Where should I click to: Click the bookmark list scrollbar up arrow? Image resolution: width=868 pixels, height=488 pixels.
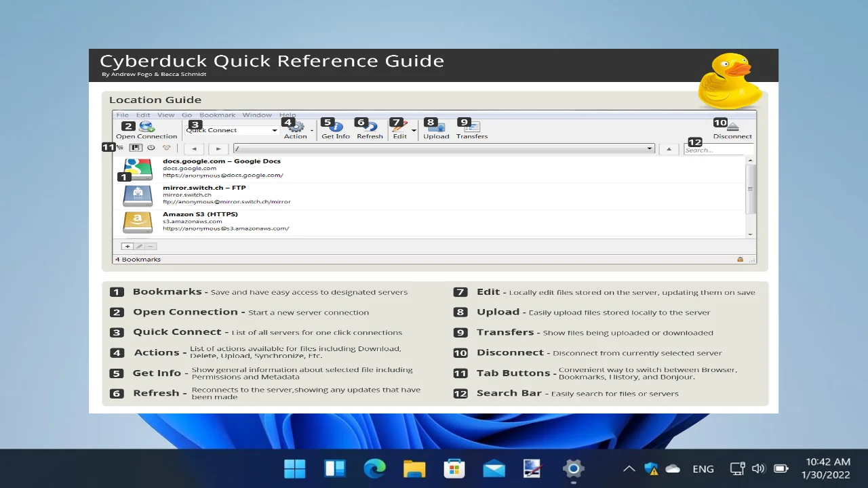(750, 161)
